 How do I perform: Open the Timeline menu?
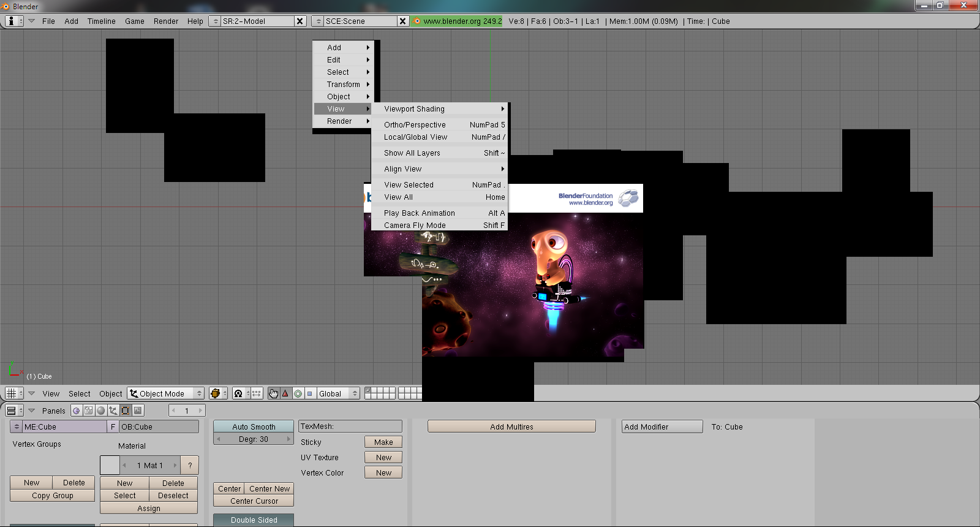[x=101, y=21]
